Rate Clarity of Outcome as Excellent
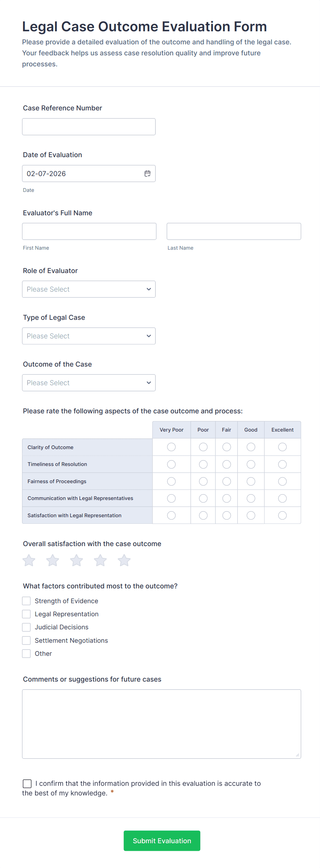Image resolution: width=320 pixels, height=868 pixels. coord(282,447)
